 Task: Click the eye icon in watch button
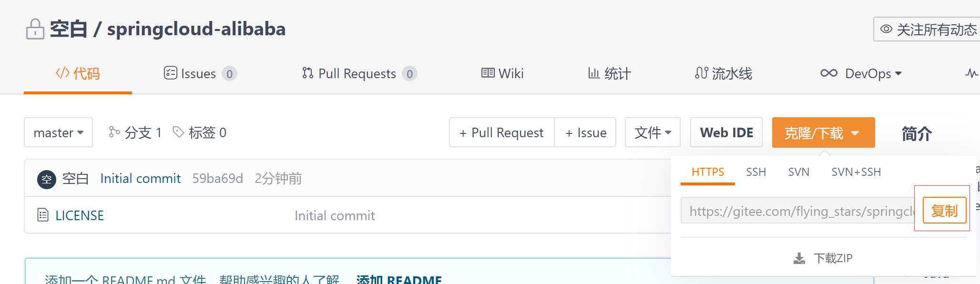click(886, 29)
